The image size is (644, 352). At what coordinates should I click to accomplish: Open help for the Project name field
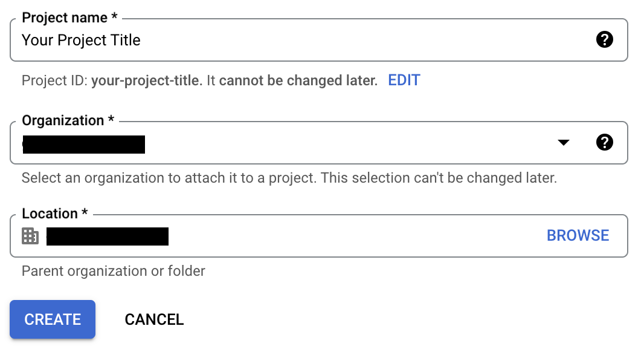604,40
